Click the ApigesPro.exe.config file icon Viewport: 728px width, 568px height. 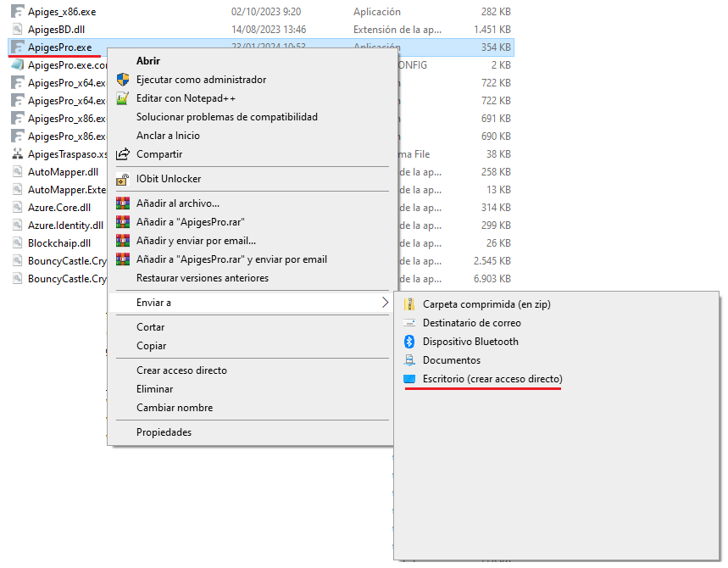[x=17, y=65]
